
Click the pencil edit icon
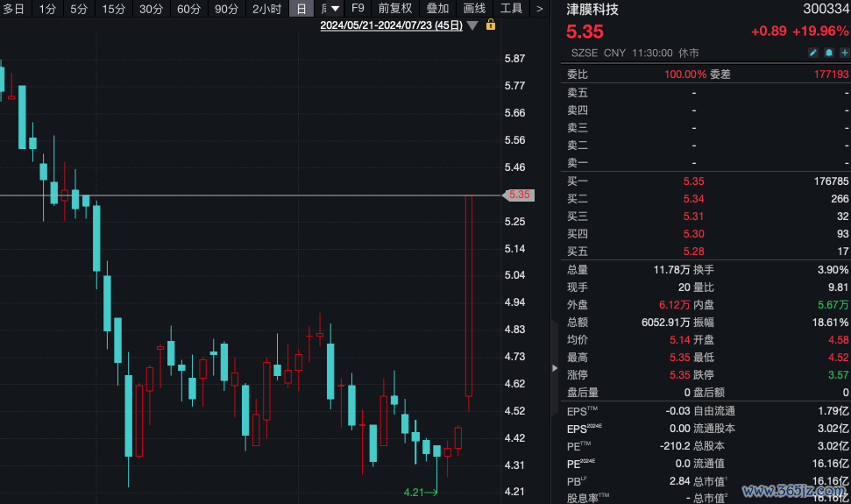click(813, 53)
